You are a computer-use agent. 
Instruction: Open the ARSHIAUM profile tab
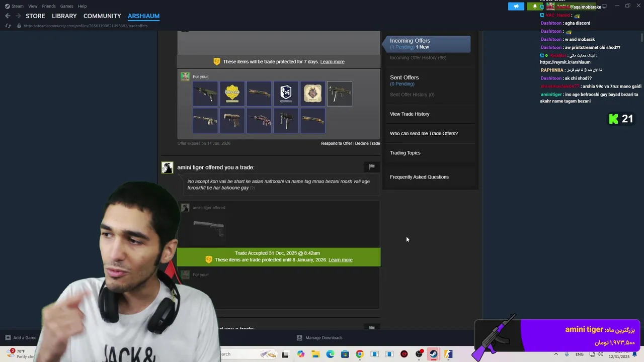tap(143, 16)
